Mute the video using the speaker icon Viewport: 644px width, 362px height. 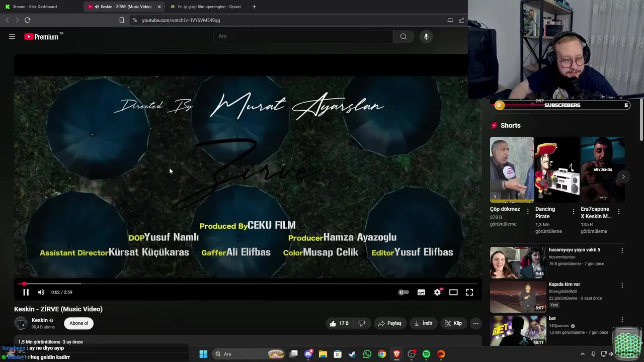(x=41, y=292)
